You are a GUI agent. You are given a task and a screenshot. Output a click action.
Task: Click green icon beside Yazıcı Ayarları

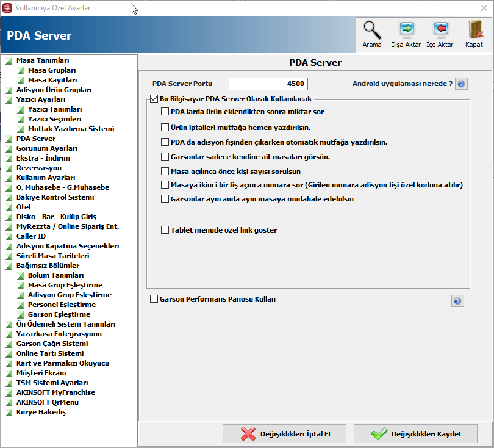(9, 100)
